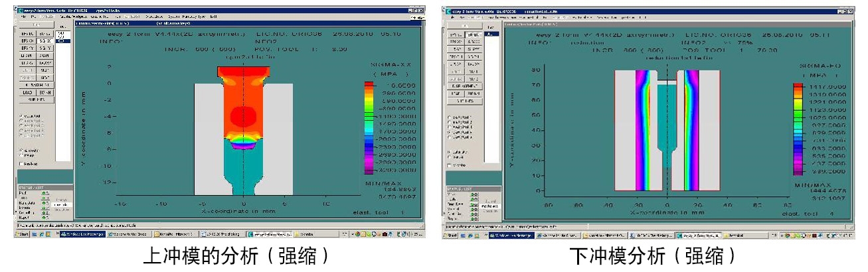Select the first radio option in the right window sidebar
The height and width of the screenshot is (272, 868).
[x=450, y=117]
